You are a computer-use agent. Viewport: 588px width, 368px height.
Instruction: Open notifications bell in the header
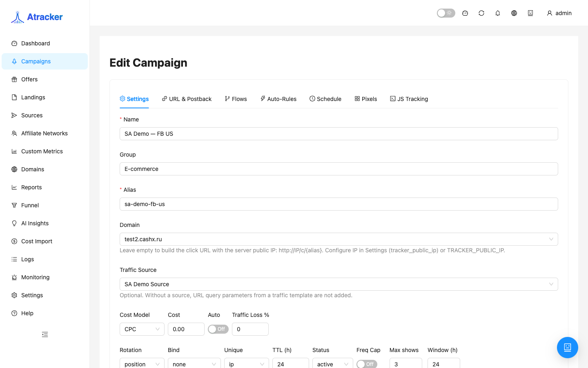(x=498, y=13)
